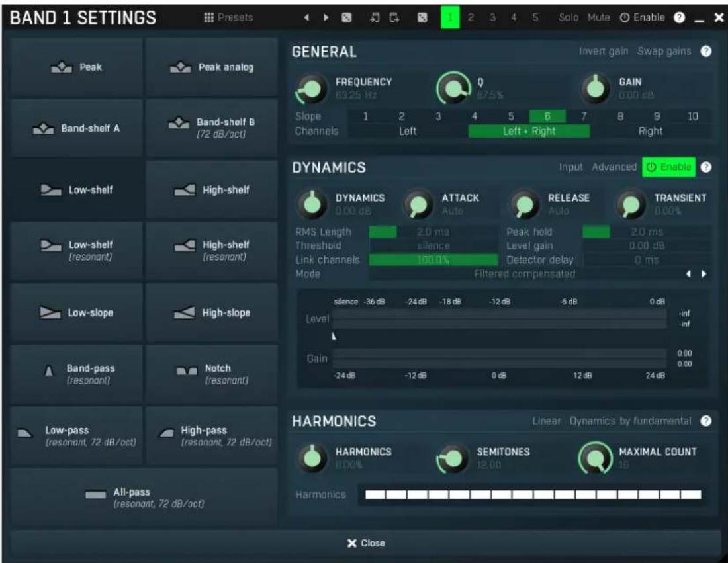Viewport: 728px width, 563px height.
Task: Click the Peak hold slider
Action: [x=647, y=232]
